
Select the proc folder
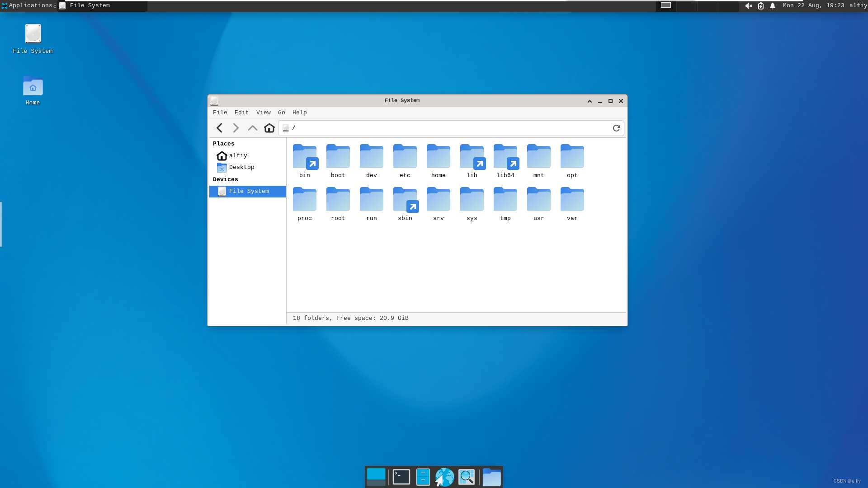click(x=305, y=204)
